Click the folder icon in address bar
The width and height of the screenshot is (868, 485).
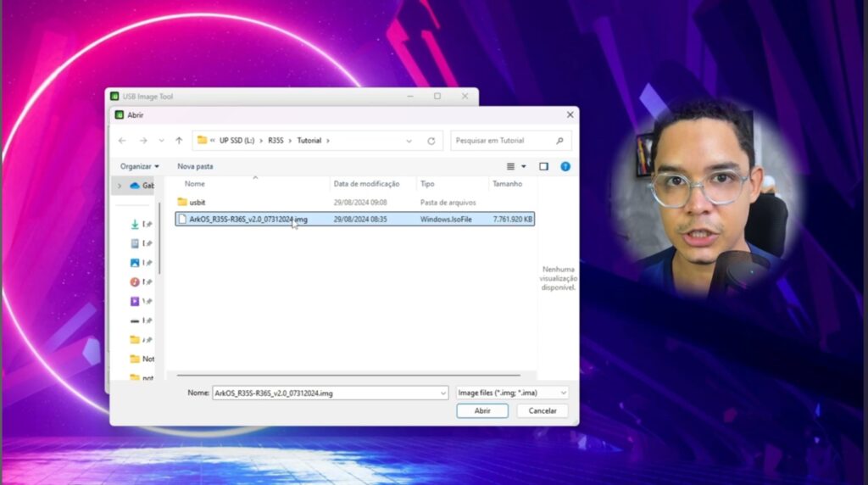(202, 140)
